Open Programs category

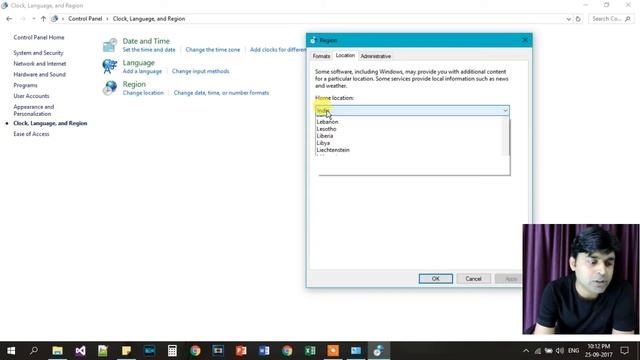[x=25, y=85]
